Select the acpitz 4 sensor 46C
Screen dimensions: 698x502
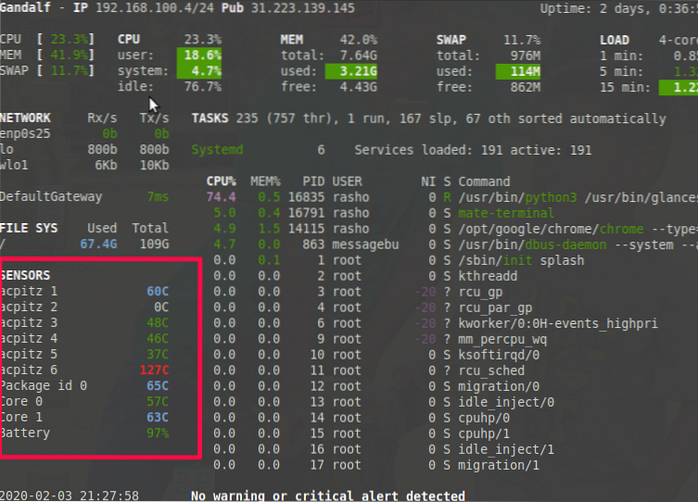click(x=85, y=339)
